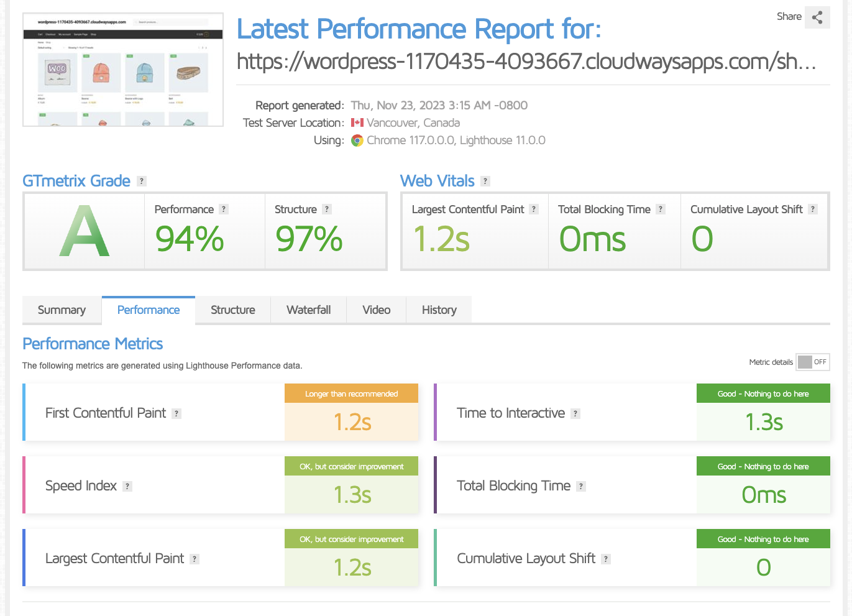852x616 pixels.
Task: Switch to the Summary tab
Action: tap(62, 310)
